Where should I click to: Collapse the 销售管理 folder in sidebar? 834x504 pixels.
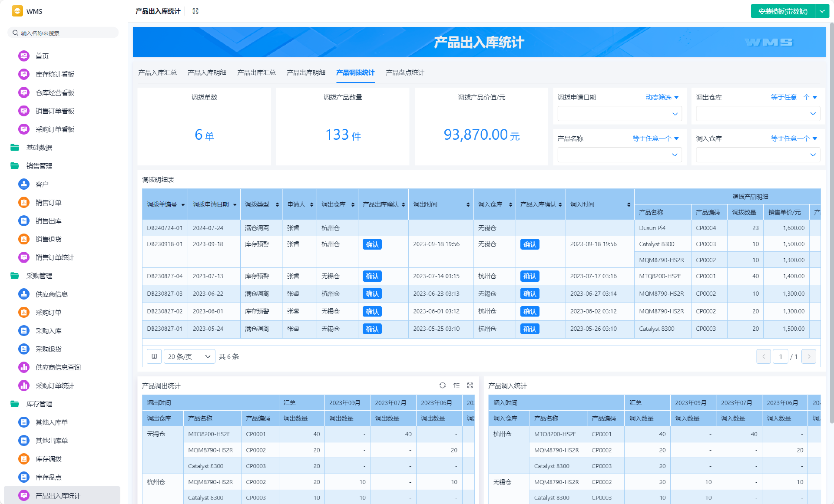[39, 166]
